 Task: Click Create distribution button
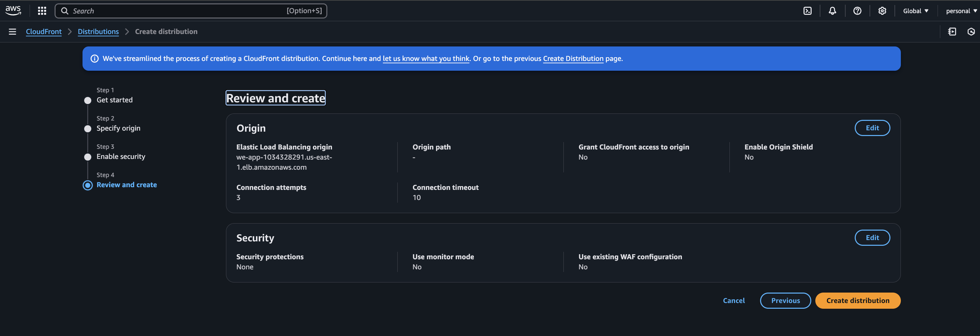pos(857,301)
